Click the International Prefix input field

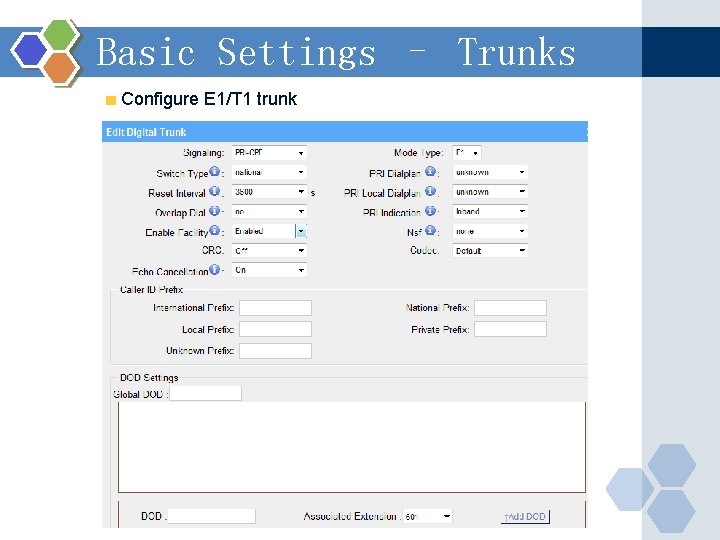(x=276, y=308)
